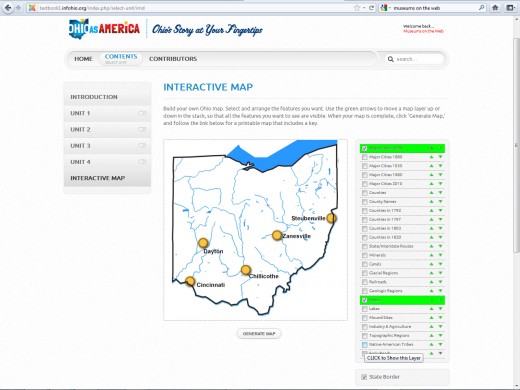The width and height of the screenshot is (520, 390).
Task: Move Mound Sites layer up
Action: pyautogui.click(x=431, y=318)
